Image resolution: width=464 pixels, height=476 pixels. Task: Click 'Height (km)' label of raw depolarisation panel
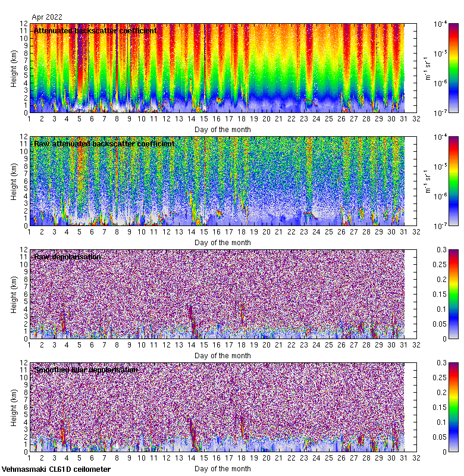pos(14,295)
